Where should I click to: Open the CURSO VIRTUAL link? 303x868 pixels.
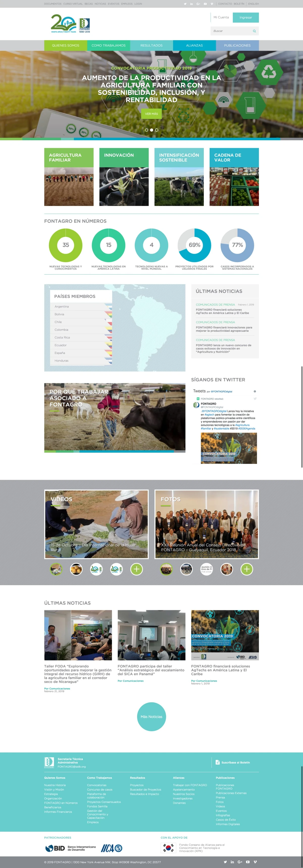(x=73, y=4)
